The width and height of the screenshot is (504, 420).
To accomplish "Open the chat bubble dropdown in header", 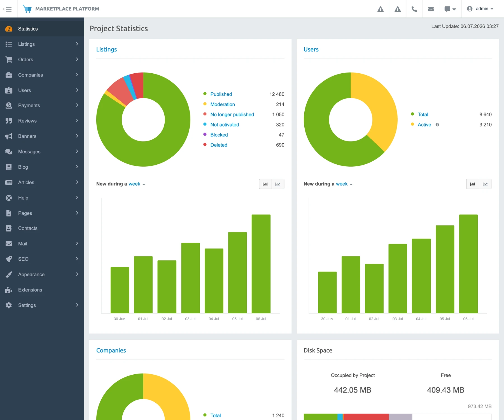I will point(450,9).
